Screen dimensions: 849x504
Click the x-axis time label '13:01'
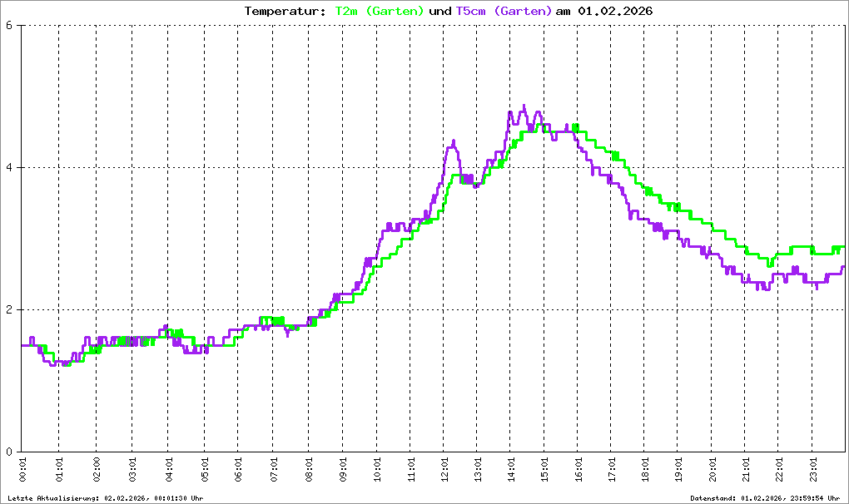tap(478, 469)
